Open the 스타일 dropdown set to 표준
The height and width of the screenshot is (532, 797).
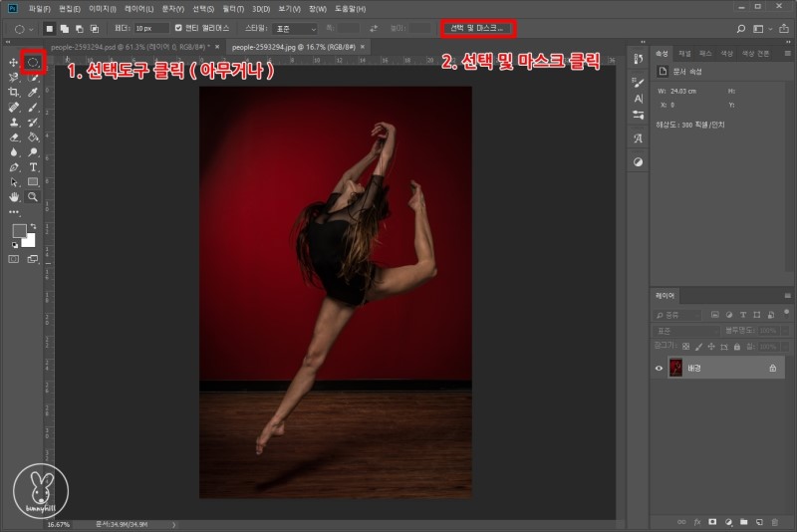coord(296,29)
